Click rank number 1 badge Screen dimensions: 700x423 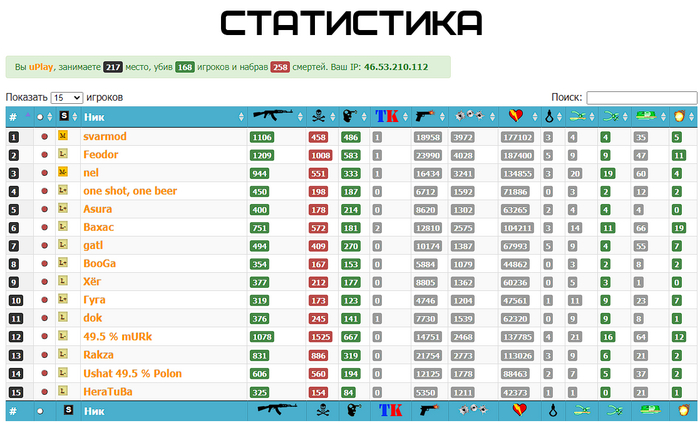pos(14,137)
